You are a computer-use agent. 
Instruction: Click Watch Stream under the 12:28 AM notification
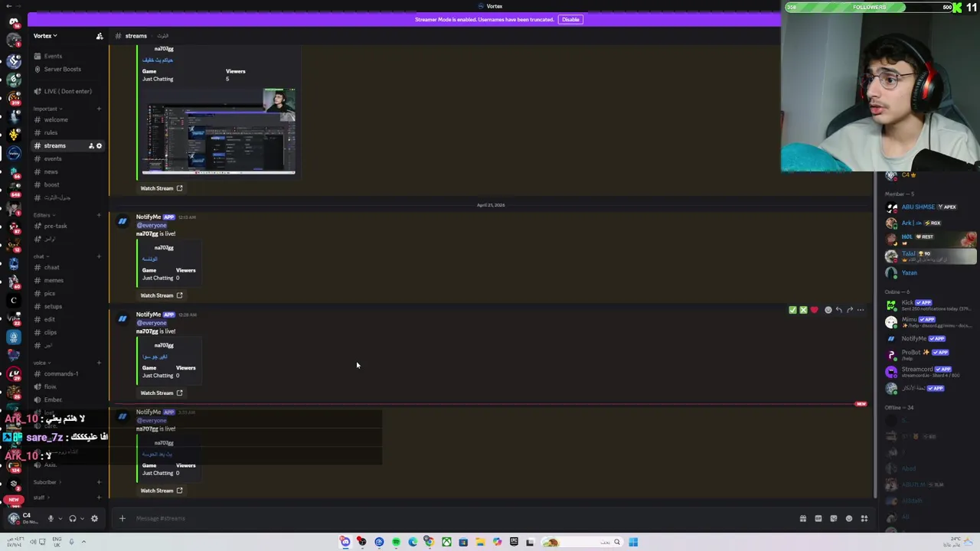coord(162,393)
